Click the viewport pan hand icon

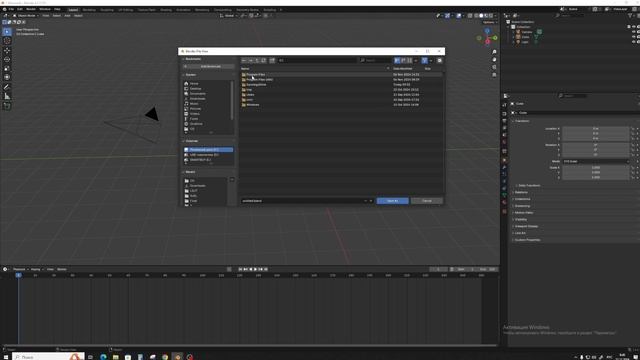pyautogui.click(x=494, y=60)
